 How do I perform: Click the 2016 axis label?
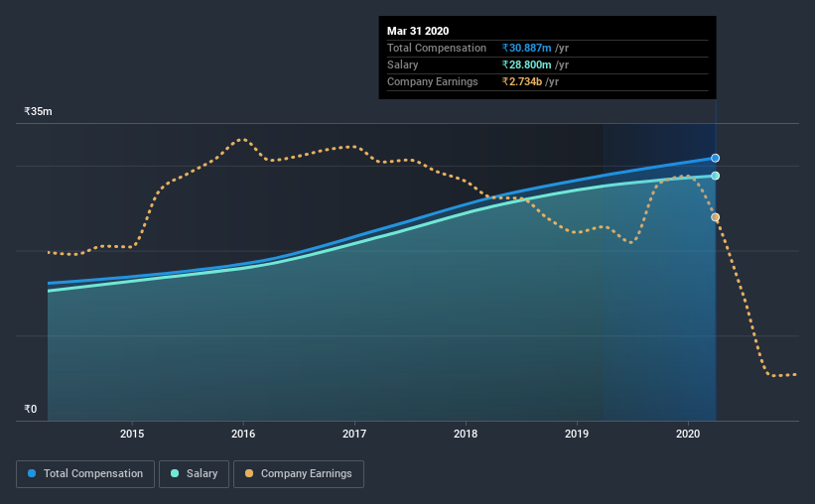pyautogui.click(x=243, y=434)
